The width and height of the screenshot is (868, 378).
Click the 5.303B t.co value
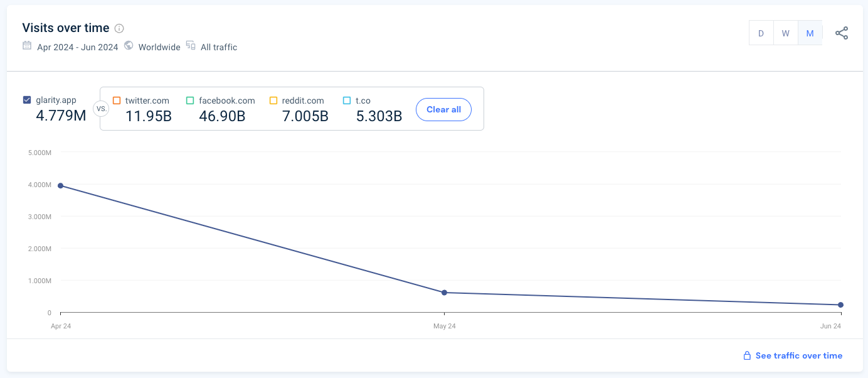[x=379, y=116]
